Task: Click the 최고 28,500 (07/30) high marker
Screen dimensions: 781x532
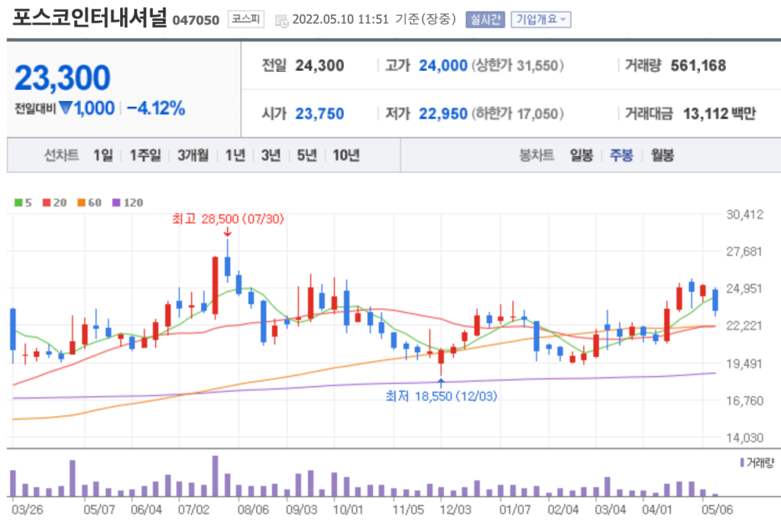Action: pos(228,219)
